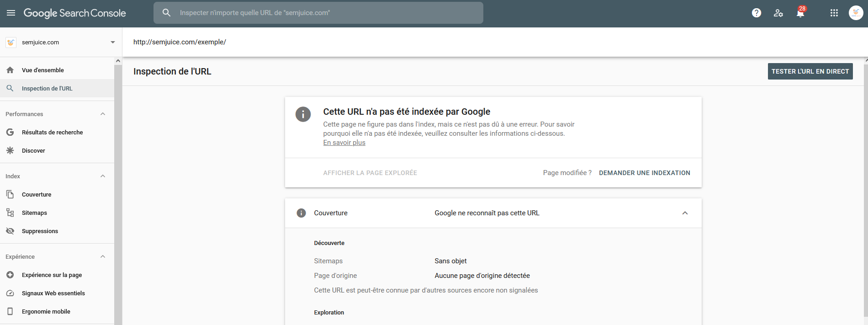The height and width of the screenshot is (325, 868).
Task: Click the info icon in Couverture row
Action: pyautogui.click(x=302, y=213)
